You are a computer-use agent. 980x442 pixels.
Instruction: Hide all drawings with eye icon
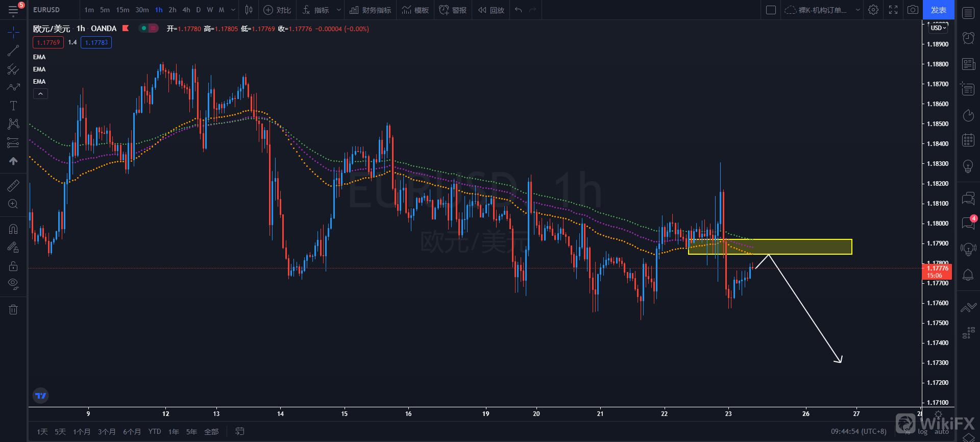(x=13, y=284)
